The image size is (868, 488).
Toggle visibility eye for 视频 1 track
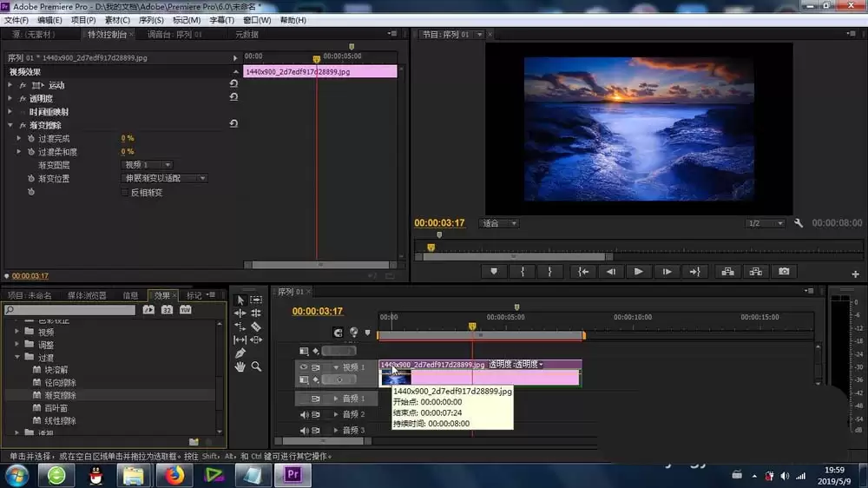pos(303,366)
